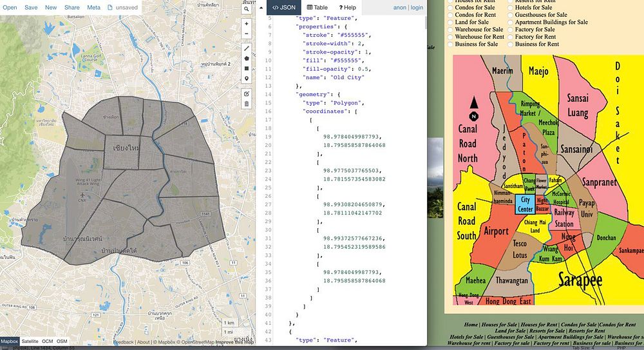Select Factory for Sale radio button

coord(510,30)
